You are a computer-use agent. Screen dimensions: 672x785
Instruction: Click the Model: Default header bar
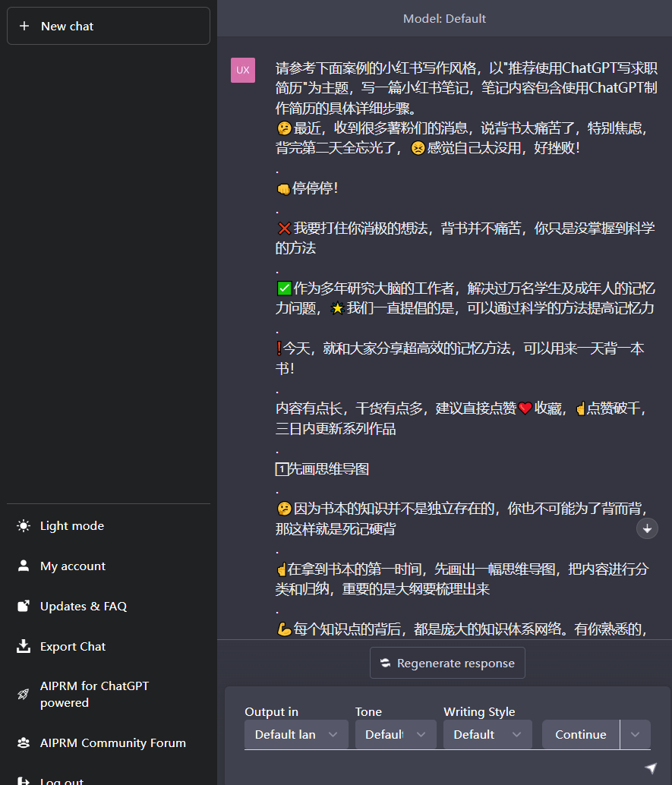tap(444, 18)
